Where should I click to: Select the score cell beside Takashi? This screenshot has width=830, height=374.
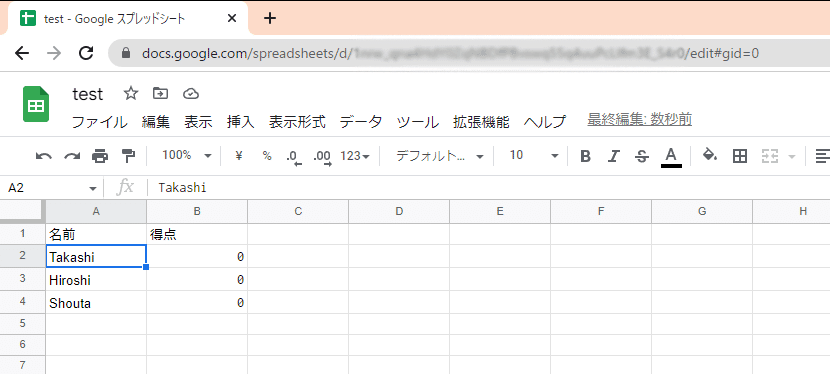(197, 257)
